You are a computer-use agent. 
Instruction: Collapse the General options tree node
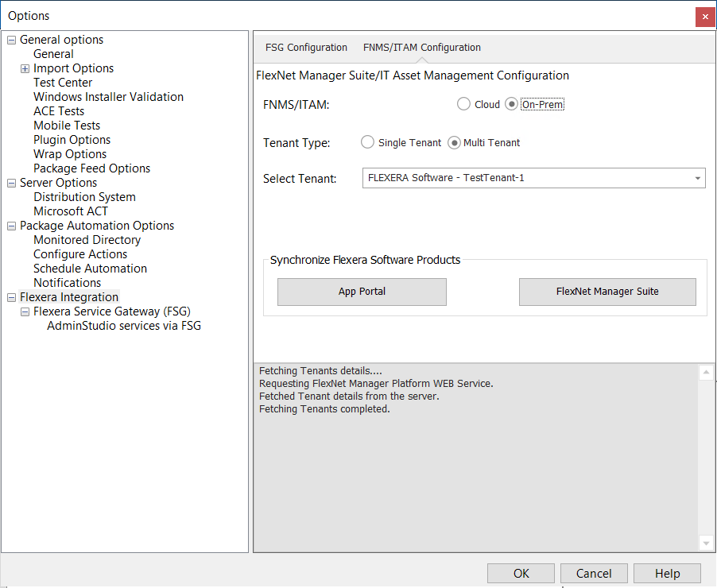point(11,41)
